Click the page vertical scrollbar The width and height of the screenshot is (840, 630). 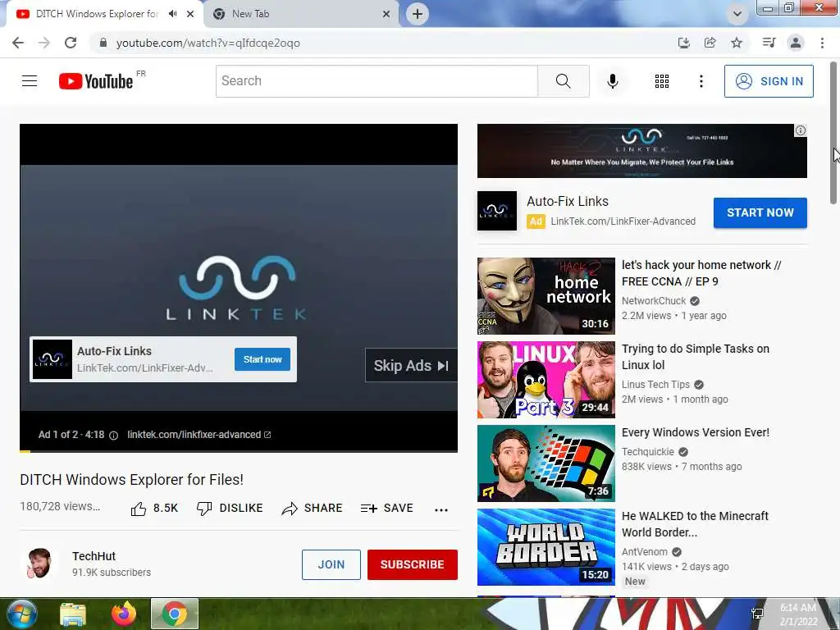pos(833,132)
